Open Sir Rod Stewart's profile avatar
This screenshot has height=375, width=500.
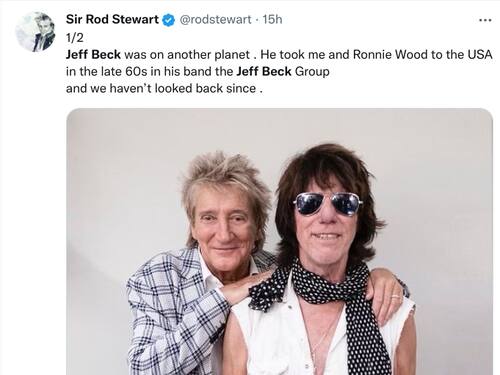click(35, 32)
